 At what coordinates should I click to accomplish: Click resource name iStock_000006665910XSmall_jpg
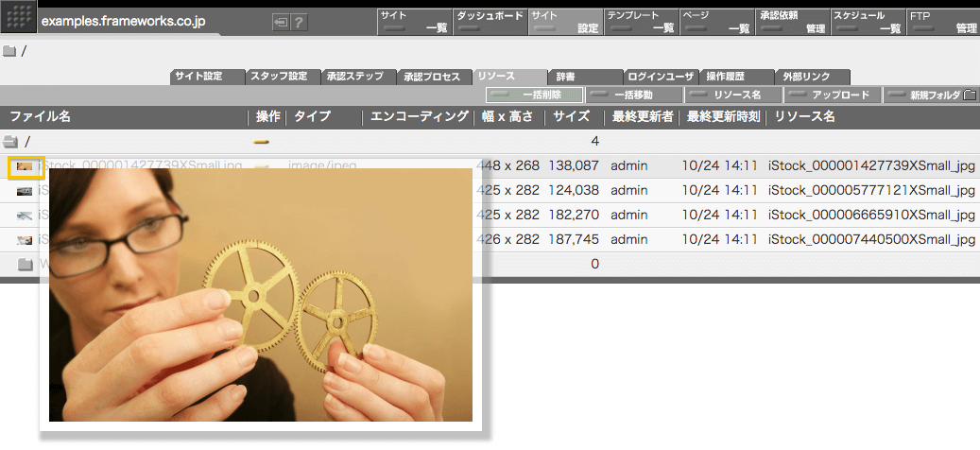point(872,215)
